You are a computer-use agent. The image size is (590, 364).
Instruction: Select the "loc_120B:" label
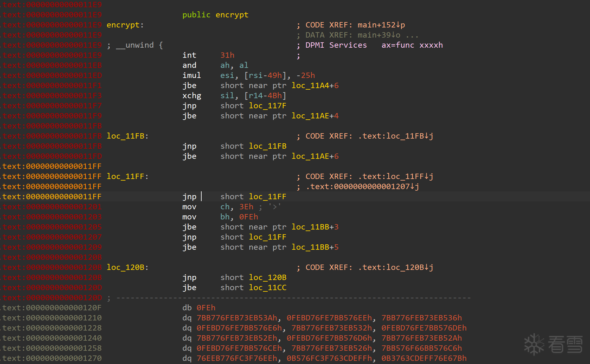[128, 267]
